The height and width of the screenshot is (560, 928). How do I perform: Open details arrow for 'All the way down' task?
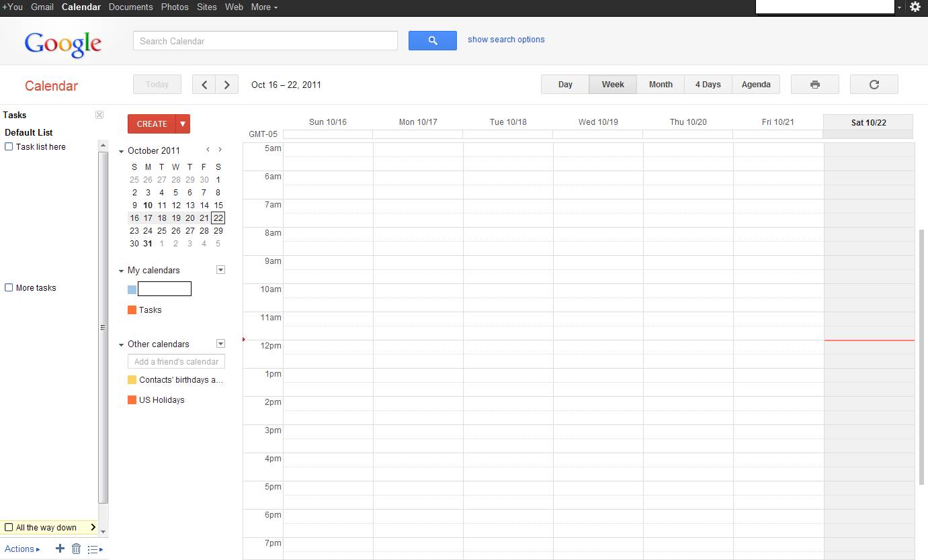[93, 527]
